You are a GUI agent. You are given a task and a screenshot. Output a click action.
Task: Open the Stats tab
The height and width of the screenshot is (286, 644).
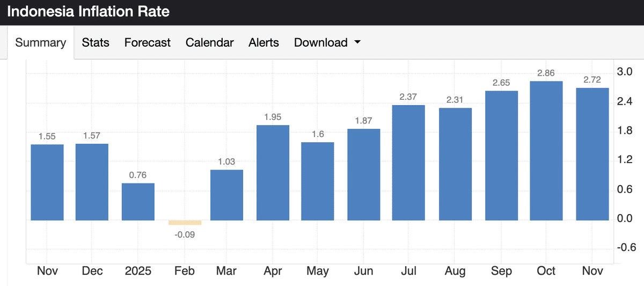(x=96, y=43)
